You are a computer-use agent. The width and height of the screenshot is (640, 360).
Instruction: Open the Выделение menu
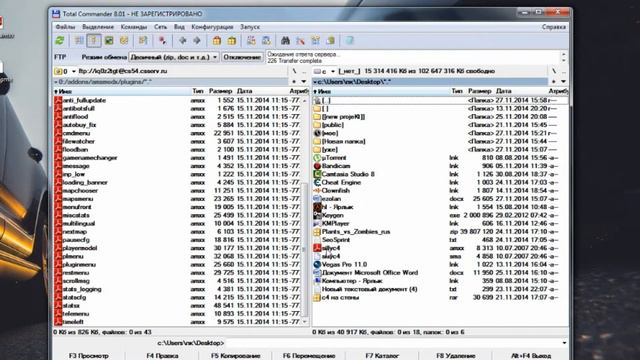[x=98, y=27]
